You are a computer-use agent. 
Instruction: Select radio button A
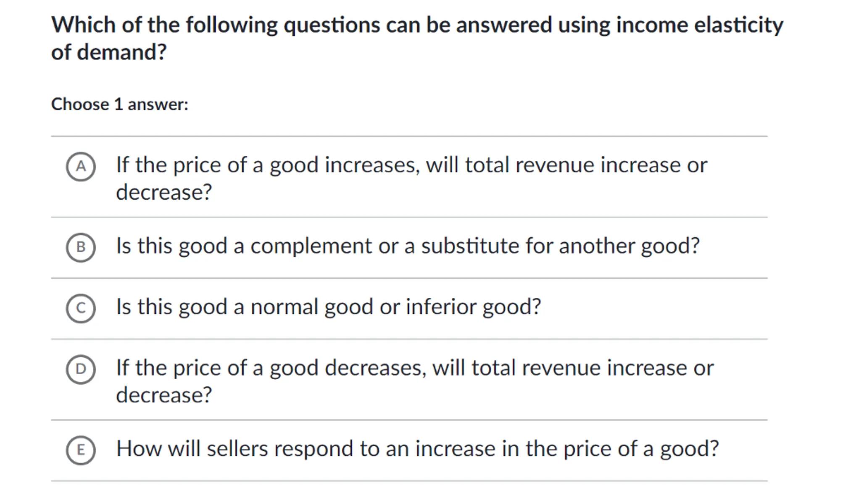click(81, 167)
